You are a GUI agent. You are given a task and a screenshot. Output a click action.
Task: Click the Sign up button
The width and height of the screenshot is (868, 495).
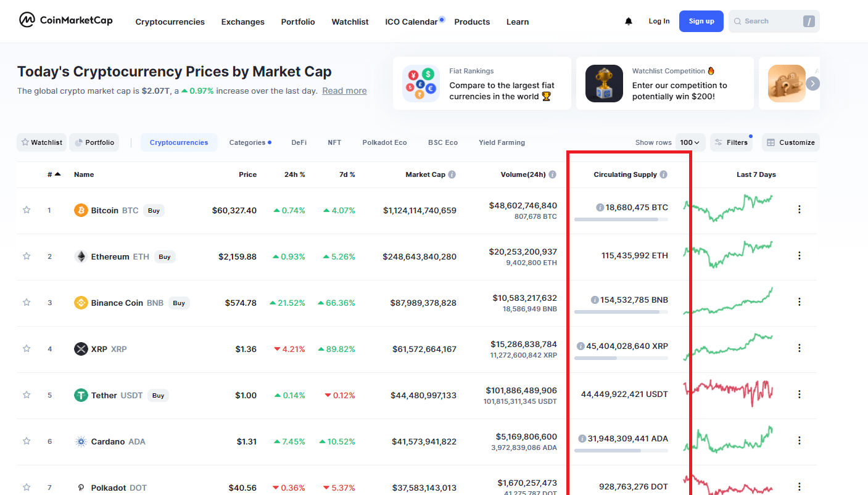pyautogui.click(x=701, y=21)
